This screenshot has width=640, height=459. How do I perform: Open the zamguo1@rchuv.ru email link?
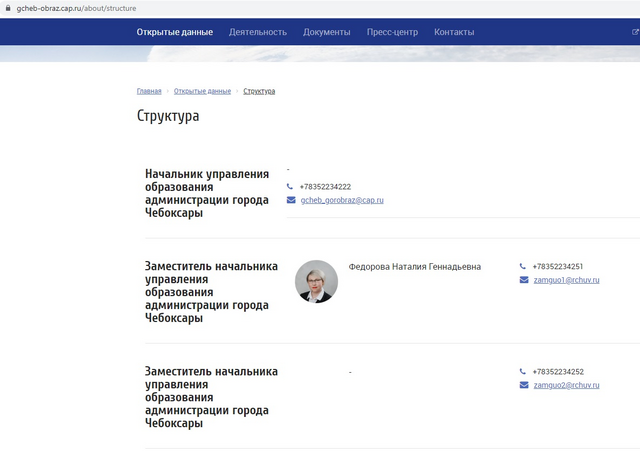point(566,280)
